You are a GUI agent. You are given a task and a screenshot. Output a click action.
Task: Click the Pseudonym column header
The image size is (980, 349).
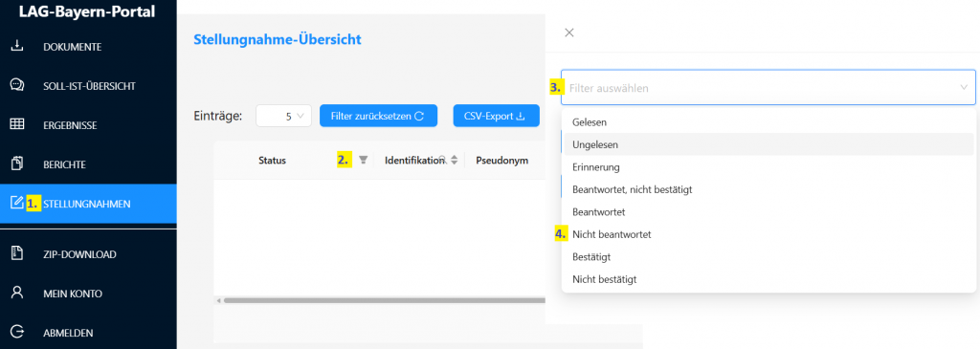click(x=501, y=161)
